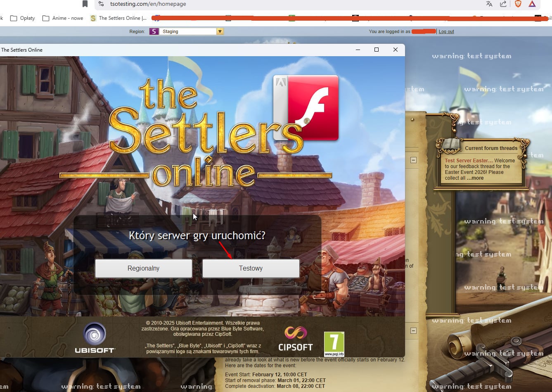Click the purple Settlers region icon
The image size is (552, 392).
(x=154, y=31)
